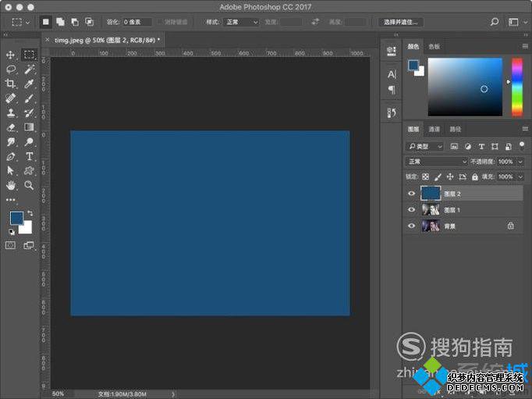
Task: Open the Character panel icon
Action: 392,74
